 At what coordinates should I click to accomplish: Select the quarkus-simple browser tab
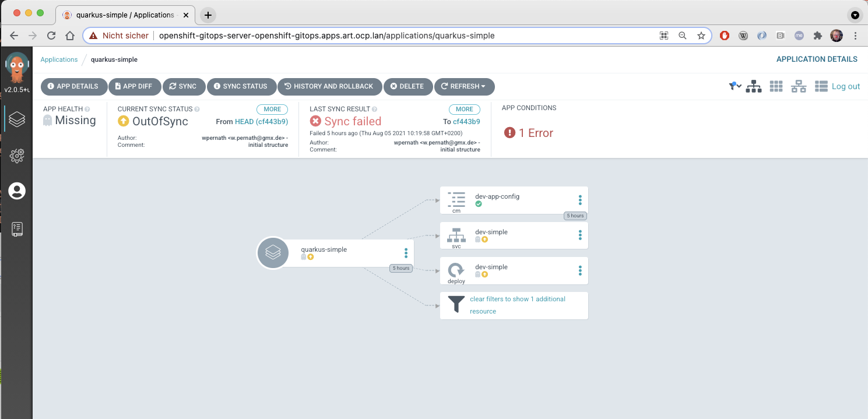pos(125,15)
